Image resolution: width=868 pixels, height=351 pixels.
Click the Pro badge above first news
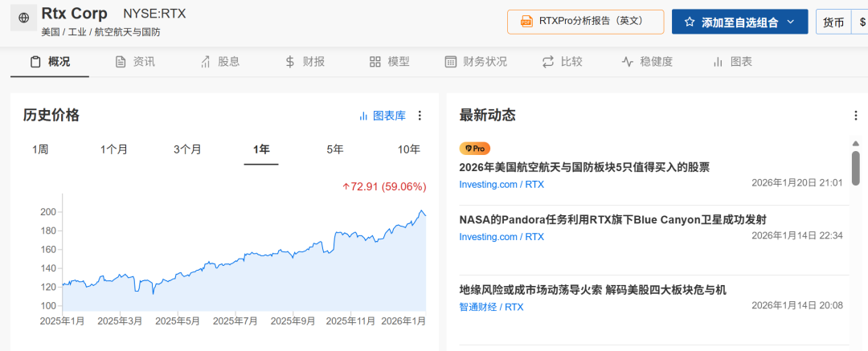(474, 149)
